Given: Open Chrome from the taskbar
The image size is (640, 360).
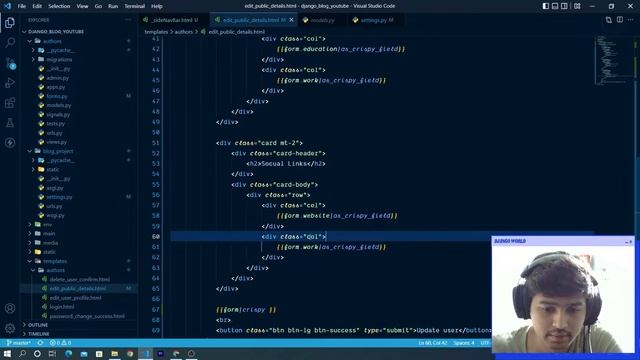Looking at the screenshot, I should pyautogui.click(x=130, y=353).
